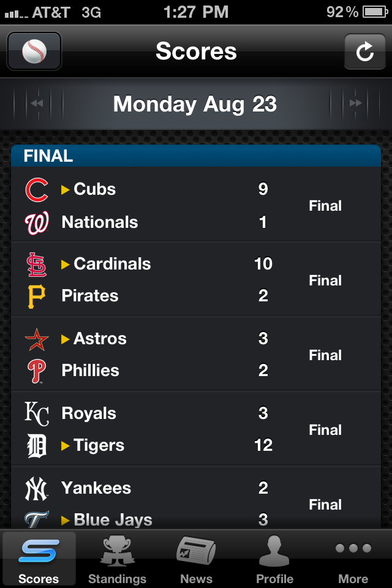
Task: Tap the Pirates team logo
Action: pos(37,296)
